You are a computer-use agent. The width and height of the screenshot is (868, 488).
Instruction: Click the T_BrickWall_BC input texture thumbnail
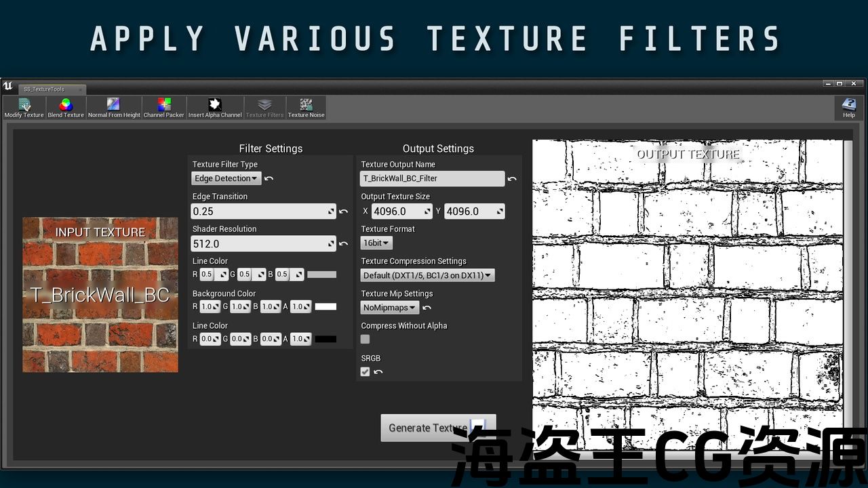(x=100, y=295)
